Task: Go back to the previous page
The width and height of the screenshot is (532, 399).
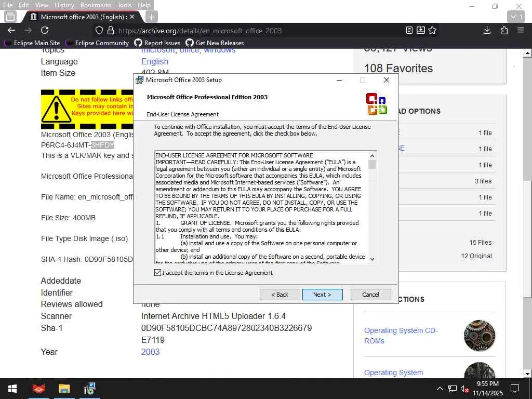Action: [x=11, y=30]
